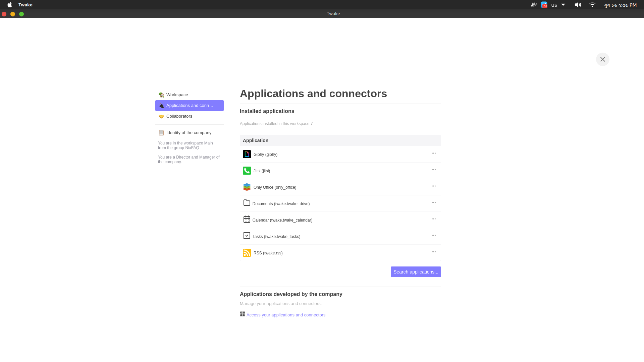Click the blue tray icon with red badge
Image resolution: width=644 pixels, height=362 pixels.
click(x=544, y=5)
